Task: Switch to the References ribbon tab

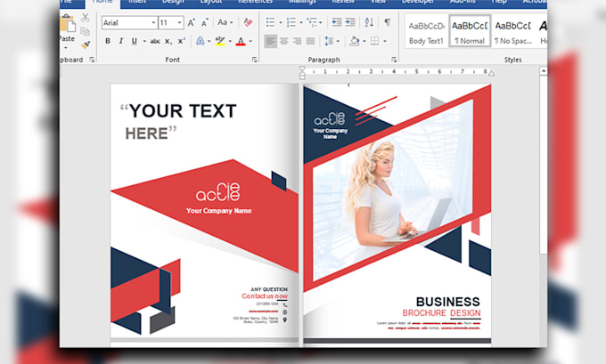Action: tap(255, 2)
